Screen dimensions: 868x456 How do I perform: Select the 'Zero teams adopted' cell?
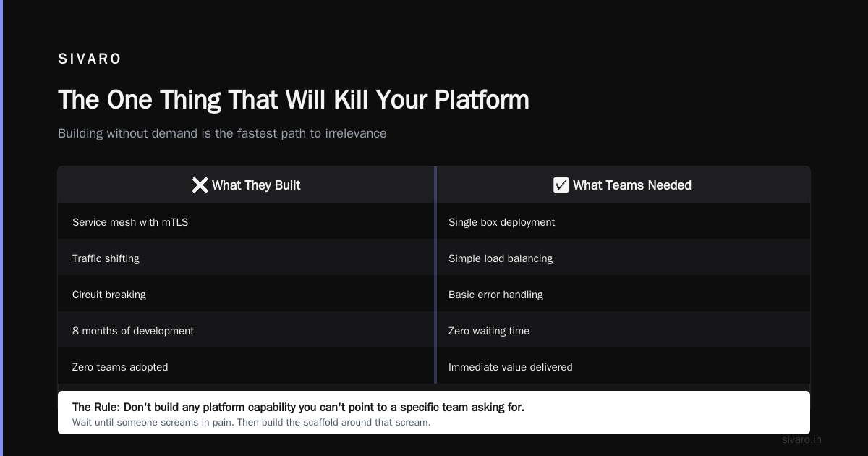[246, 366]
